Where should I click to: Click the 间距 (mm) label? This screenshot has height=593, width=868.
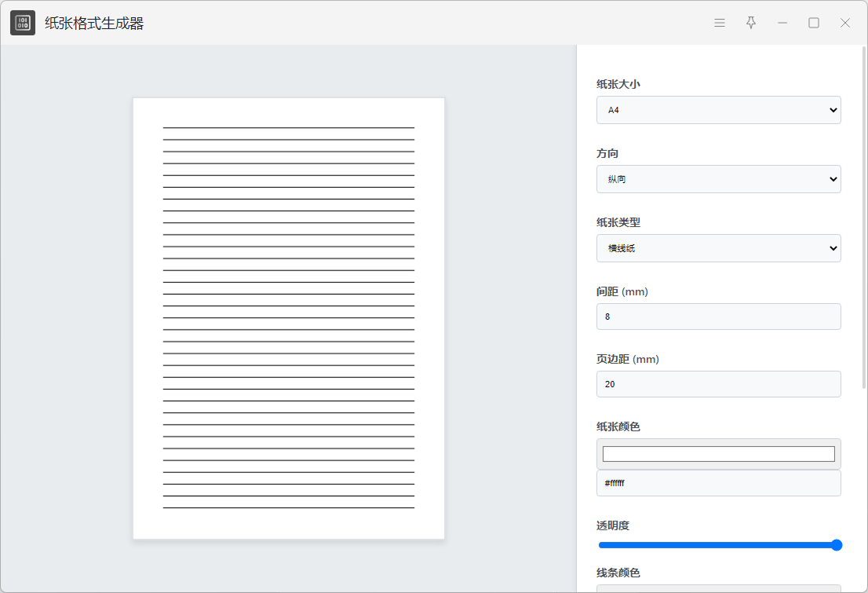[x=622, y=291]
